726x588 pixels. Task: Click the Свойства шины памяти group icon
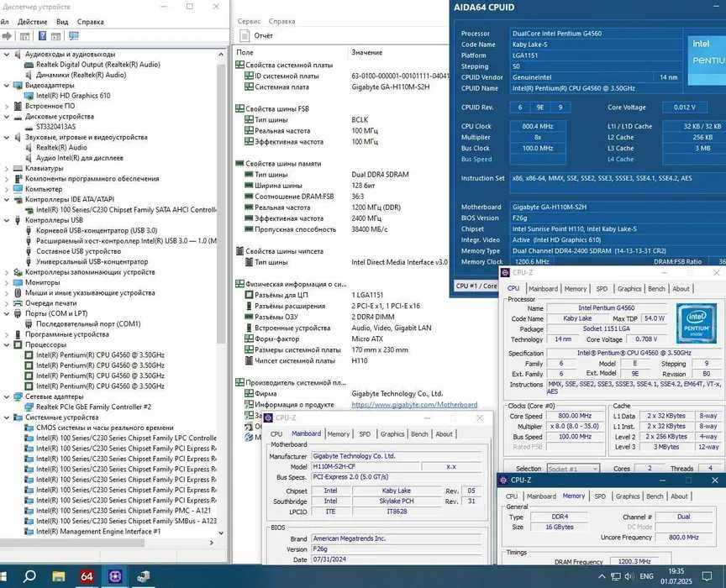point(239,164)
